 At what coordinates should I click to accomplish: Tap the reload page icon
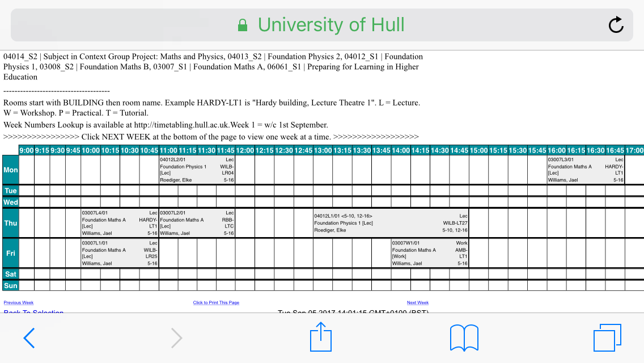click(x=616, y=25)
